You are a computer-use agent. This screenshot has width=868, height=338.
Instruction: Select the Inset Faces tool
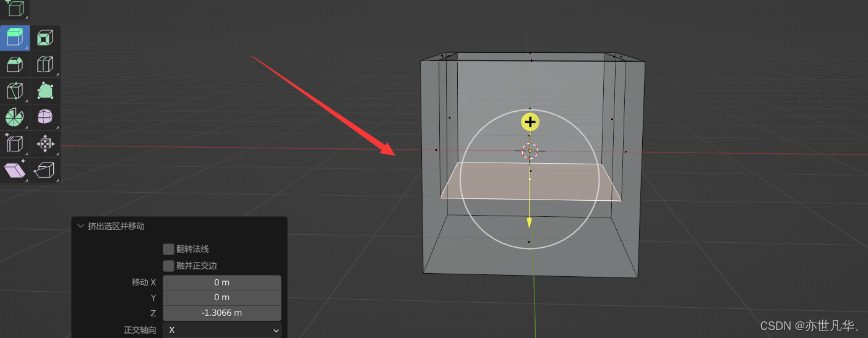click(x=45, y=38)
